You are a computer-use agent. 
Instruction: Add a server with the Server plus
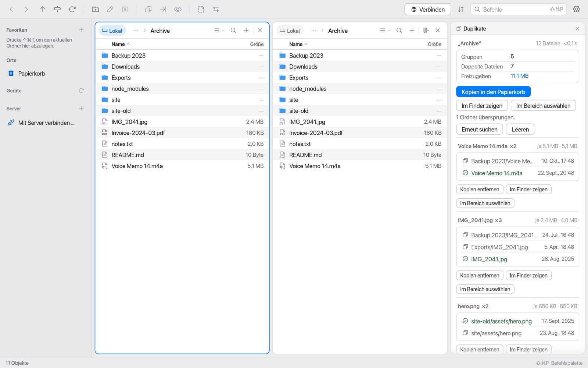click(x=81, y=109)
